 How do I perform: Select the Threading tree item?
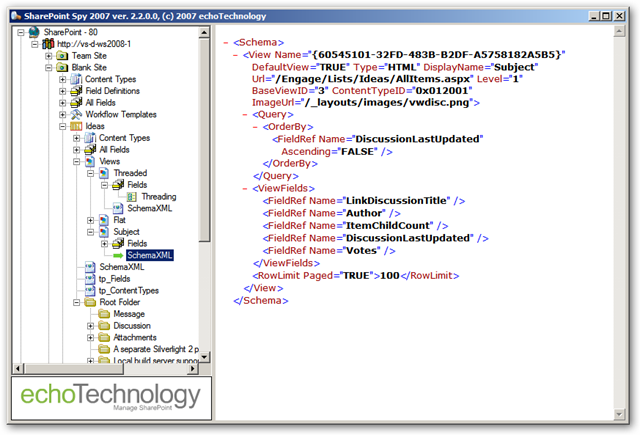coord(158,197)
